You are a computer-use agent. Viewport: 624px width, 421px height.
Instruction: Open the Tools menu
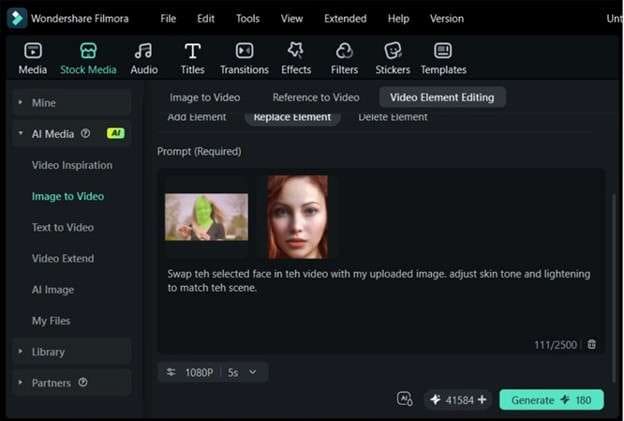click(248, 19)
